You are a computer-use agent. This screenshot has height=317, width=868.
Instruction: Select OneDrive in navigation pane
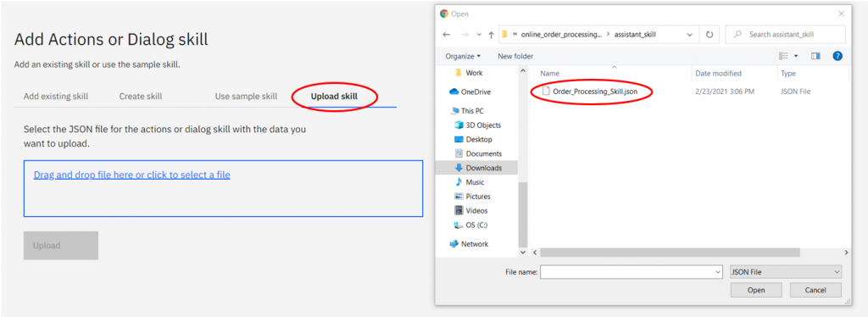(470, 92)
